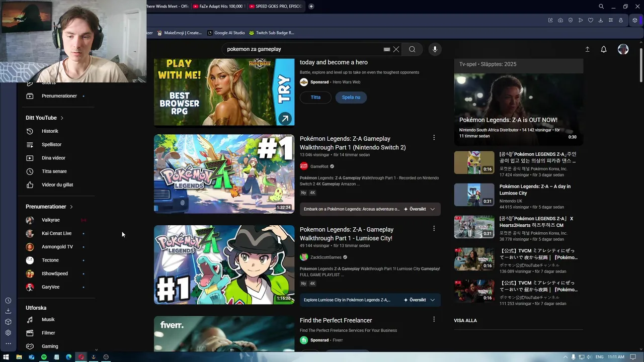Open Opera sidebar settings gear icon
This screenshot has height=362, width=644.
[8, 333]
